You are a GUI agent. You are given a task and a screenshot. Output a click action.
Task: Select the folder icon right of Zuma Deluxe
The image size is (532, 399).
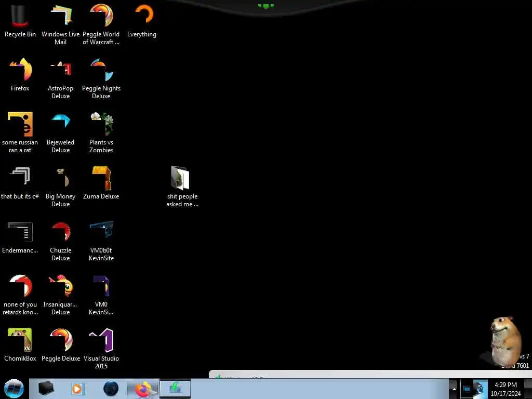pos(182,187)
